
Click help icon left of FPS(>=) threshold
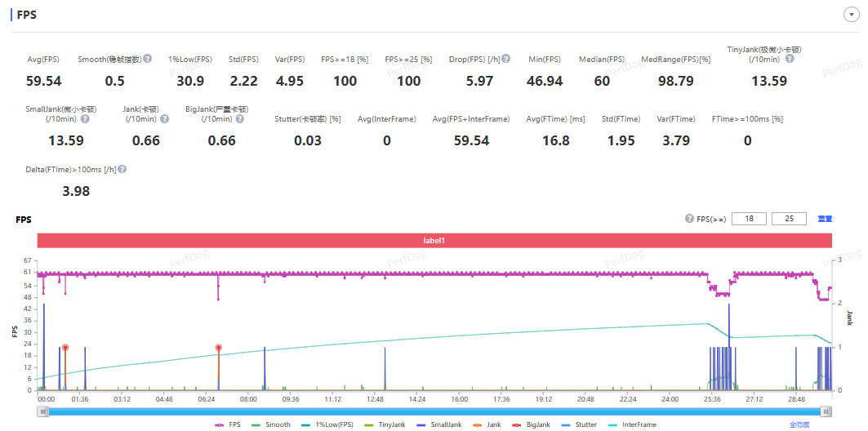(x=689, y=219)
